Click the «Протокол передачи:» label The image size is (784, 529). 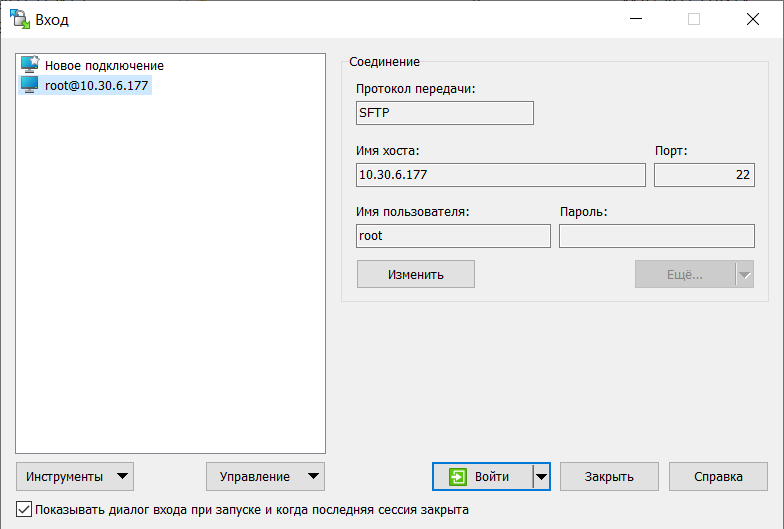click(x=416, y=89)
